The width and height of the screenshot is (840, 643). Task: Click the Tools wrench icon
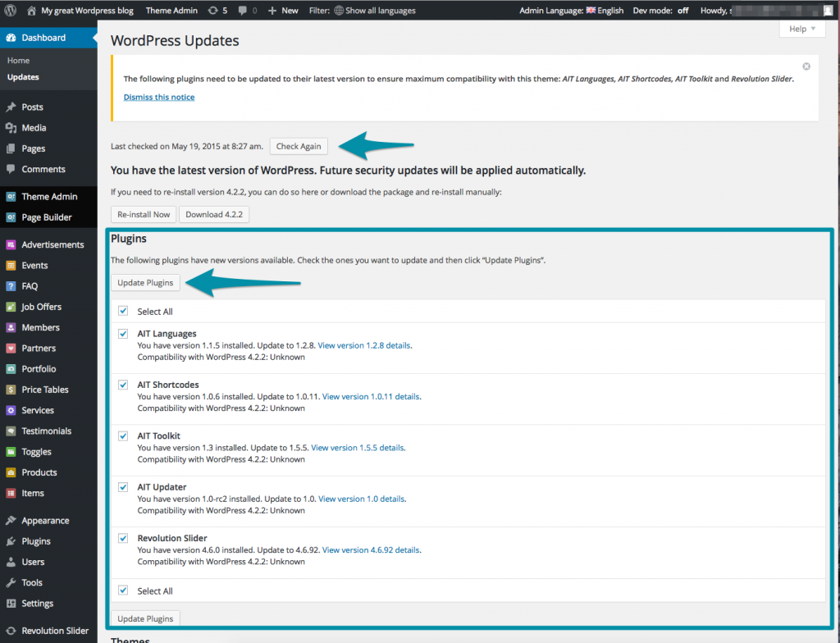[x=11, y=582]
